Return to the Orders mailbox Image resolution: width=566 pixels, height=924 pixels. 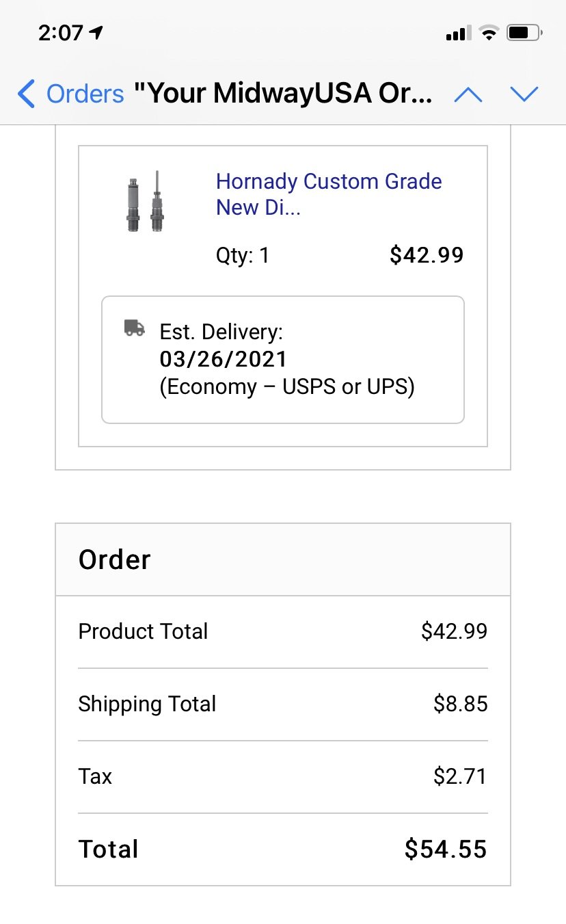[85, 94]
